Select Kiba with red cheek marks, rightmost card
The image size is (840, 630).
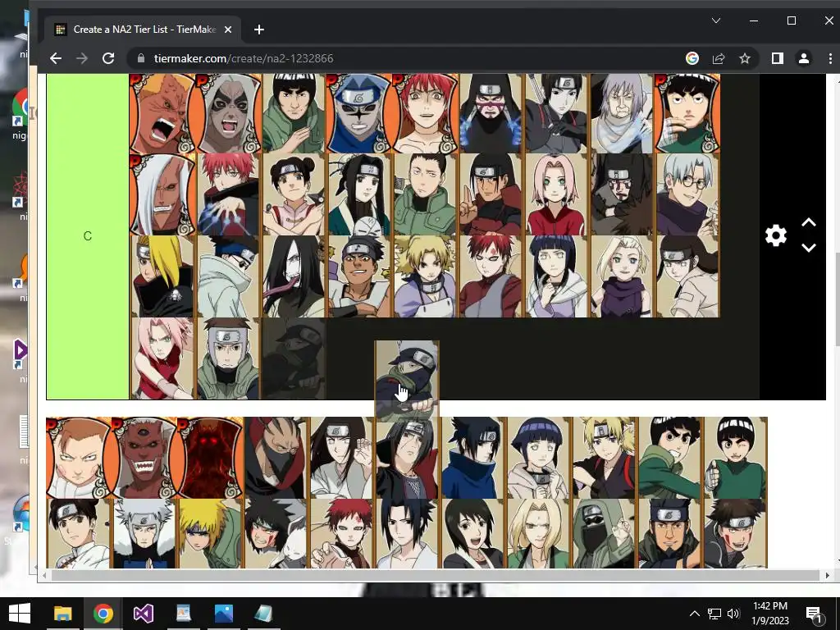coord(736,533)
